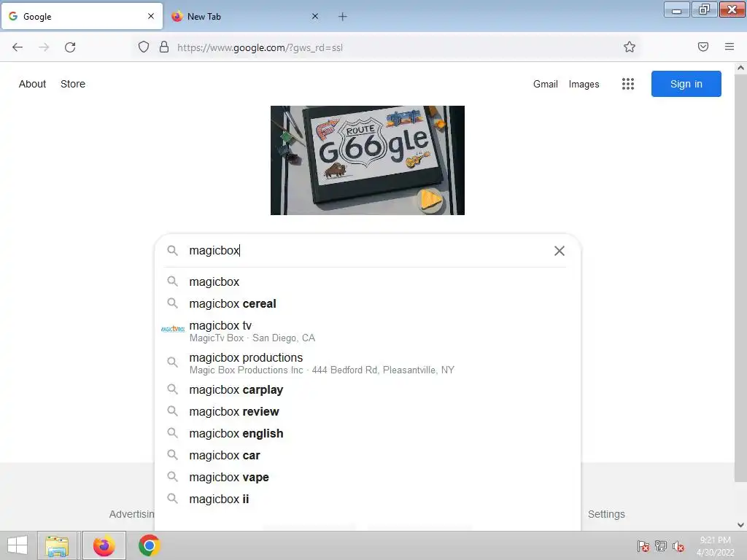Screen dimensions: 747x560
Task: Click the muted volume tray icon
Action: tap(678, 546)
